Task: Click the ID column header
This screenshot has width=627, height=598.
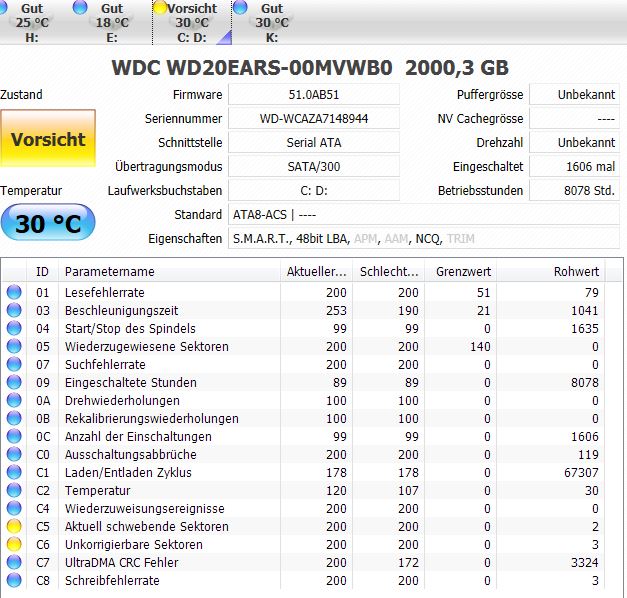Action: [x=42, y=272]
